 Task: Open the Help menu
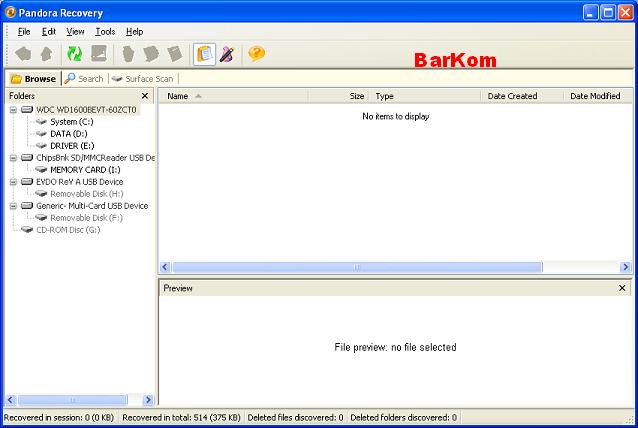134,32
